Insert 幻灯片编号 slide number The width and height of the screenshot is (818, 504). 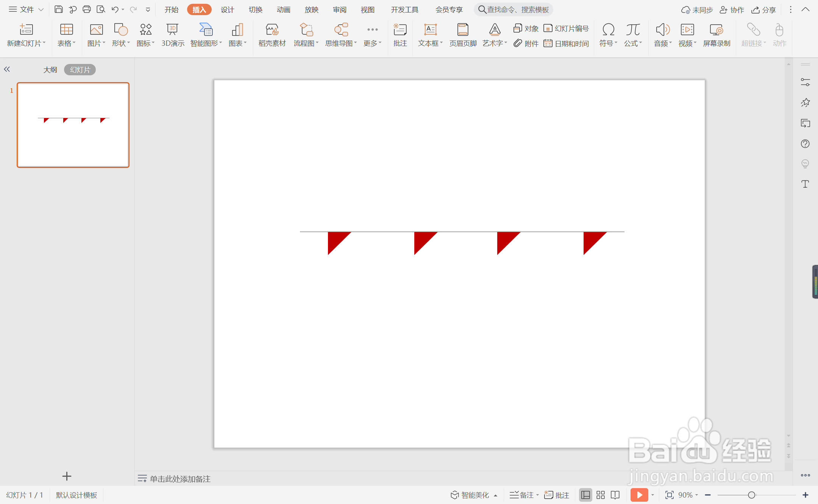(x=566, y=28)
